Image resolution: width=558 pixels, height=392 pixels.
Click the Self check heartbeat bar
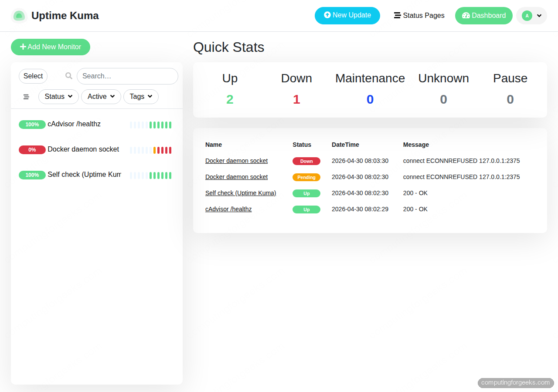[x=150, y=176]
